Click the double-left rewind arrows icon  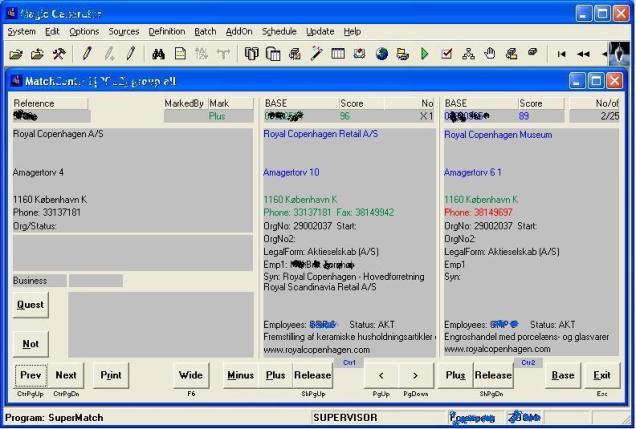(x=583, y=54)
